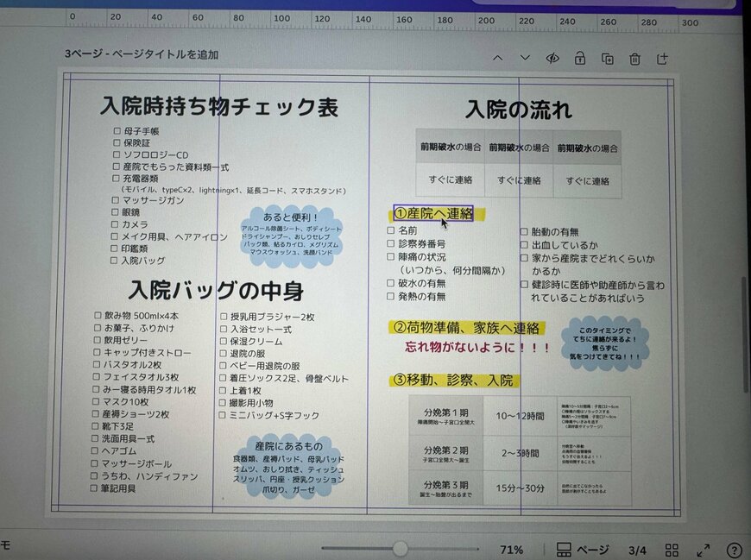
Task: Click the 分娩第２期 table cell
Action: pyautogui.click(x=446, y=454)
